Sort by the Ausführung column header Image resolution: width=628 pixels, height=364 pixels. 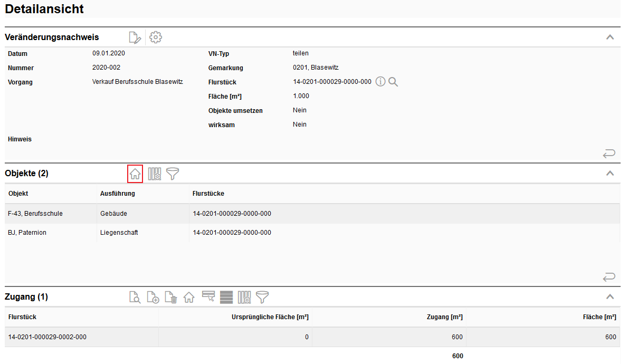118,194
